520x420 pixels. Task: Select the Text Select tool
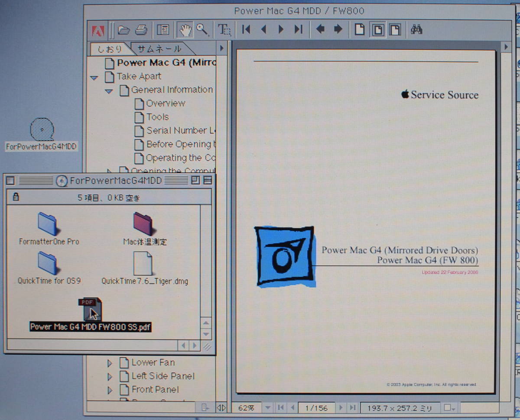pos(224,30)
